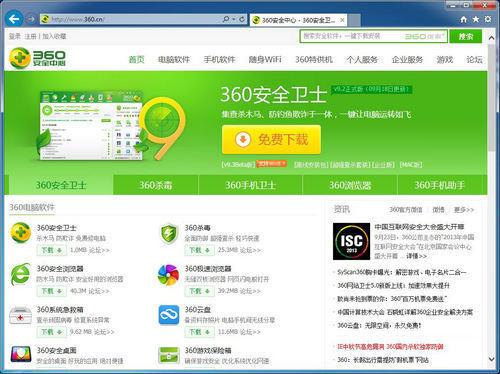Open the 更多>> news link
Viewport: 500px width, 374px height.
point(464,210)
